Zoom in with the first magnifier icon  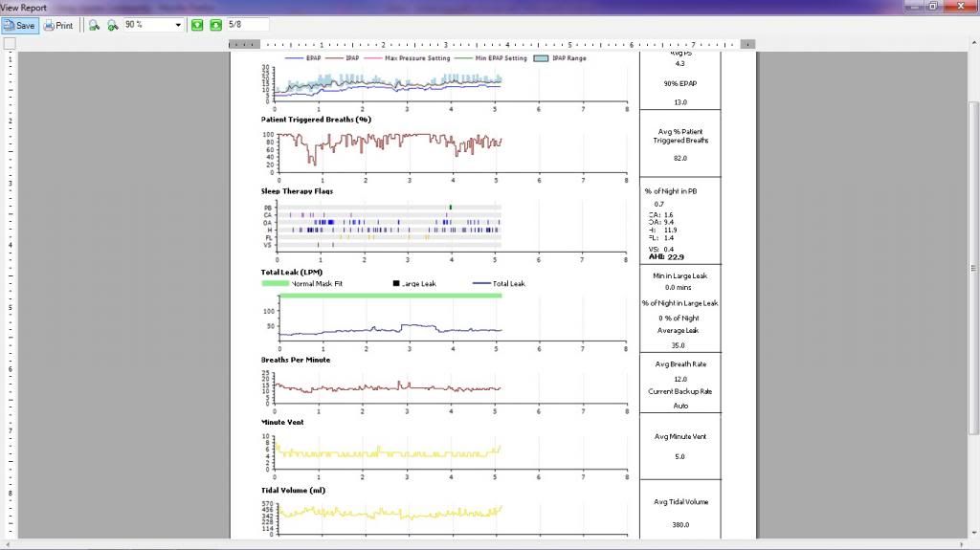click(94, 26)
